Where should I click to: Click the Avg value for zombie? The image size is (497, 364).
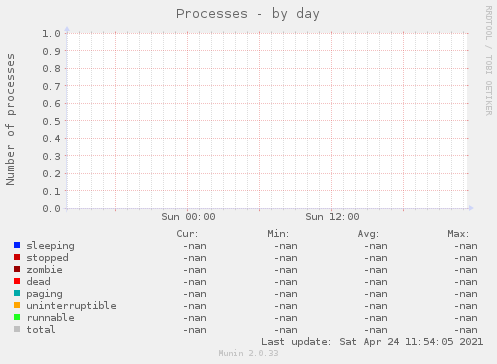point(376,270)
